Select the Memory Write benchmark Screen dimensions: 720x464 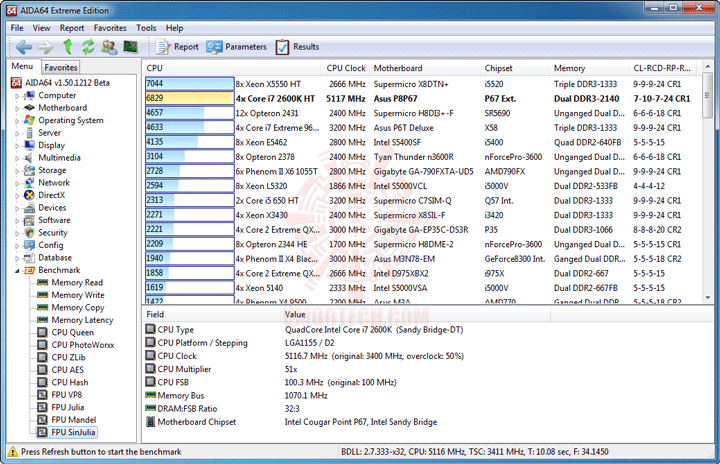(78, 295)
